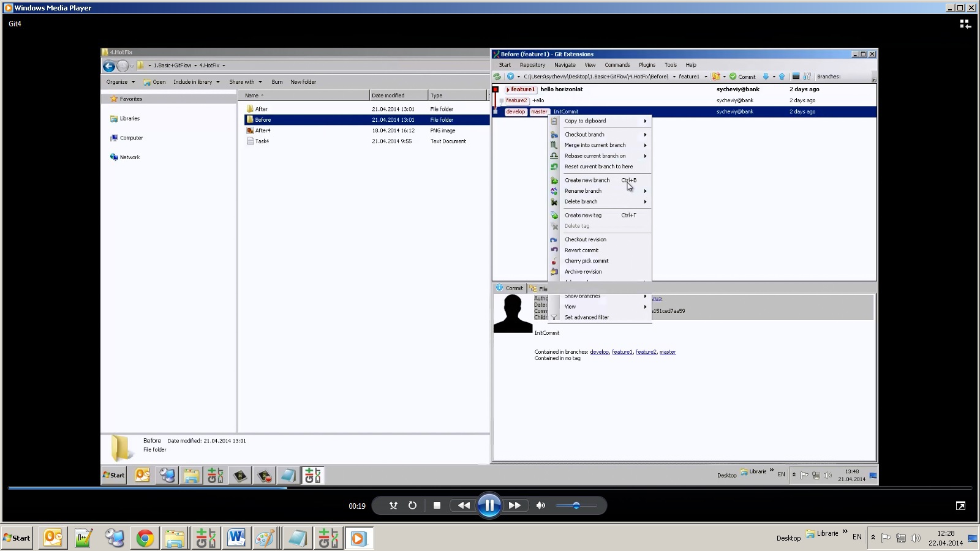The image size is (980, 551).
Task: Toggle shuffle mode in the player
Action: tap(393, 505)
